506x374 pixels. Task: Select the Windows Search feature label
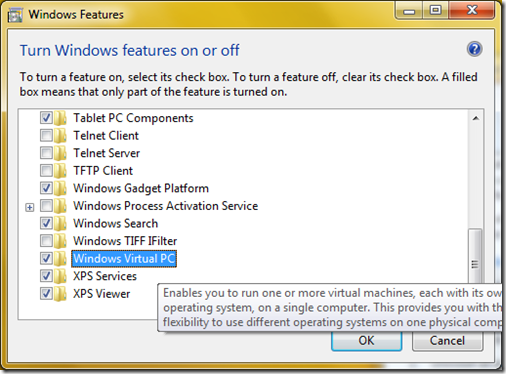point(115,223)
